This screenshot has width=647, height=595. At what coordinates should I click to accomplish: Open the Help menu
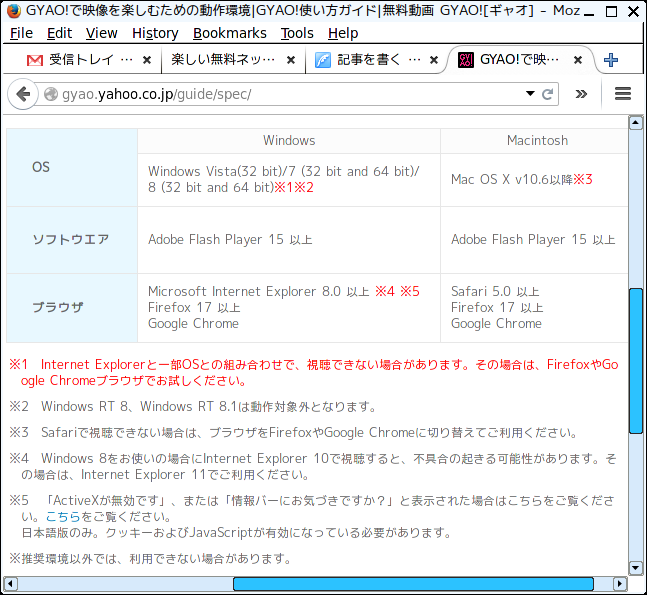coord(343,33)
